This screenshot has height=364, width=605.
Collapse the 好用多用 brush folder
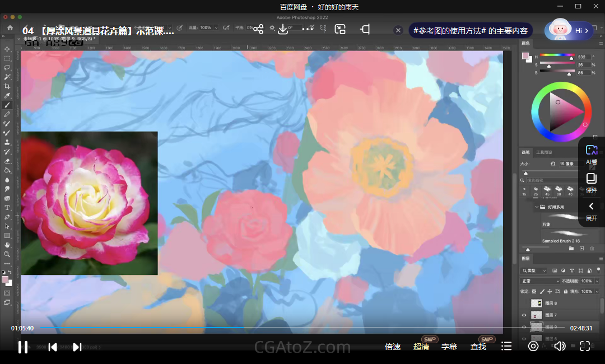pos(537,207)
